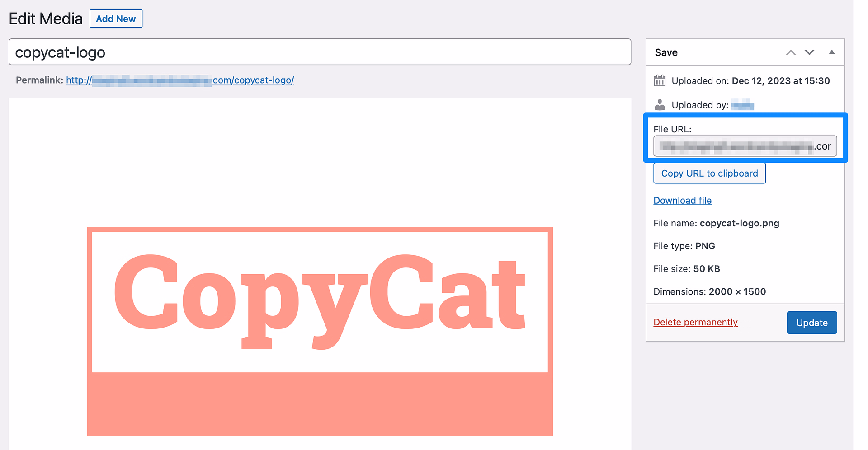Click the Update button
Screen dimensions: 868x450
point(811,322)
